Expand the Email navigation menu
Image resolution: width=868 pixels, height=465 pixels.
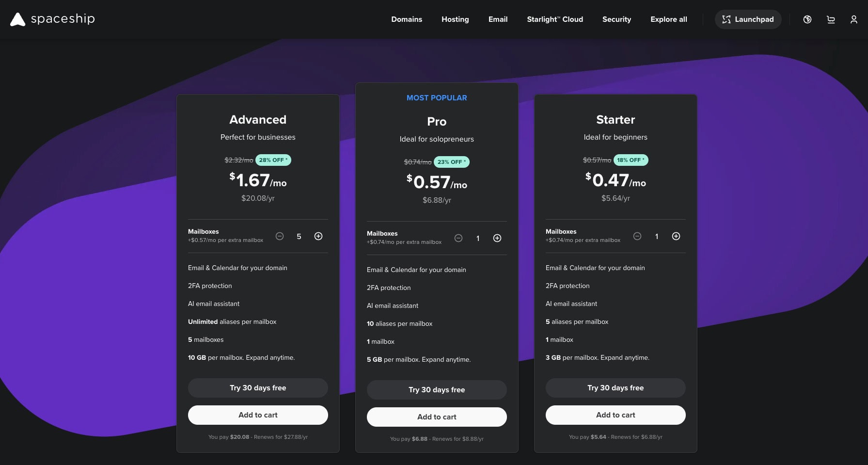pos(498,19)
